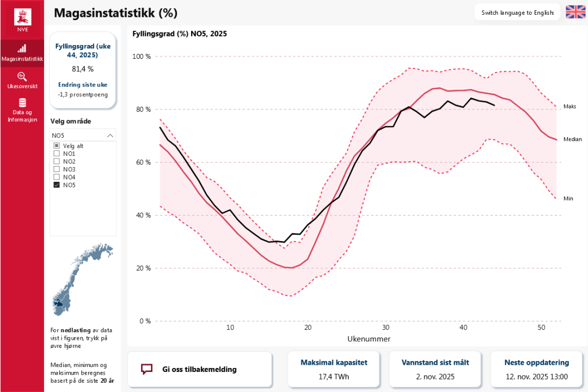Open Ukesoversikt magnifier icon
This screenshot has width=588, height=392.
(22, 76)
